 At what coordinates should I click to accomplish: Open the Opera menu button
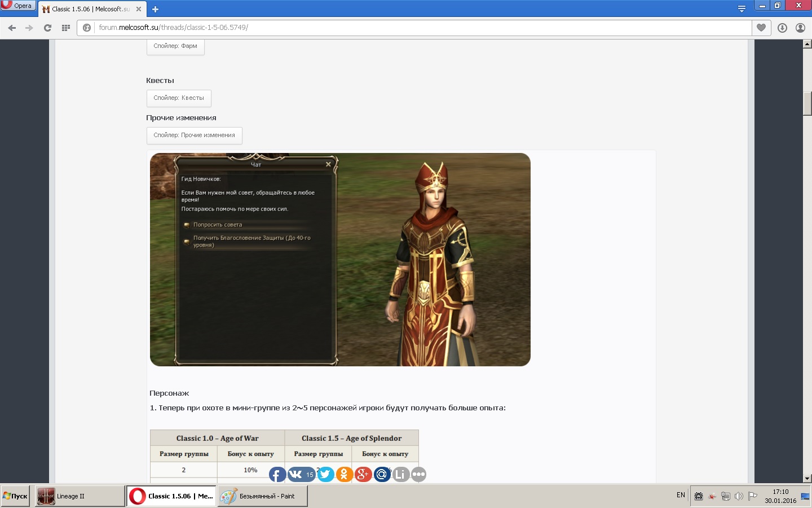click(x=18, y=6)
